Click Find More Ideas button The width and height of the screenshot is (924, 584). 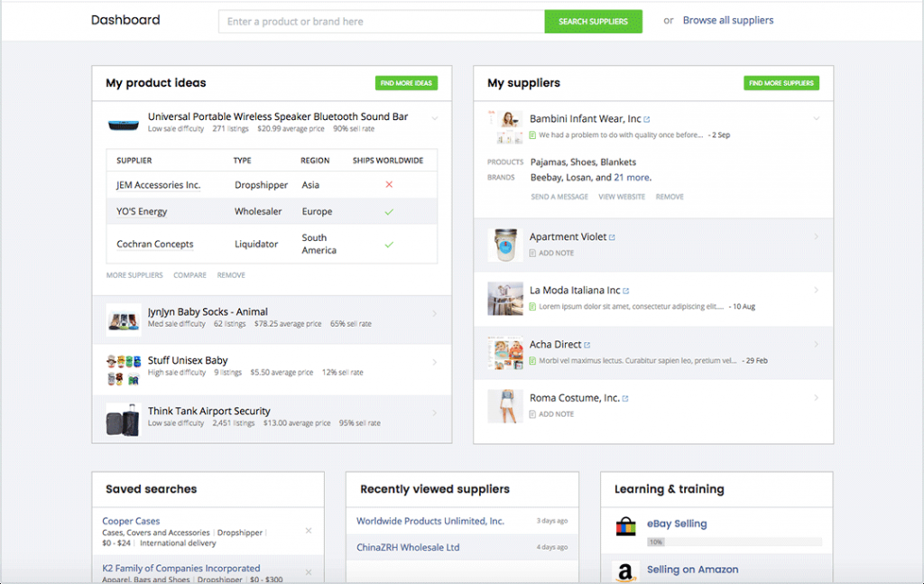(406, 83)
